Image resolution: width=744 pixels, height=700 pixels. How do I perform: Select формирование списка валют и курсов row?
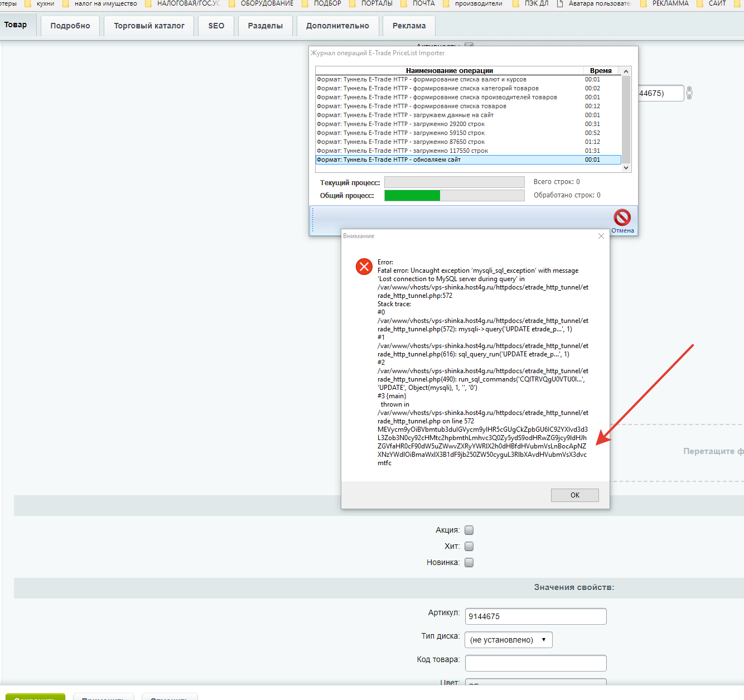click(468, 79)
